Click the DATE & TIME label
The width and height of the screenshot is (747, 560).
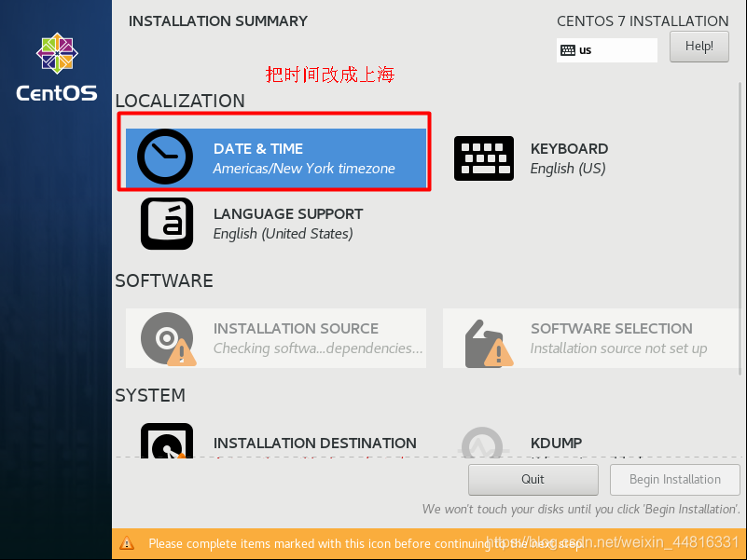[257, 148]
